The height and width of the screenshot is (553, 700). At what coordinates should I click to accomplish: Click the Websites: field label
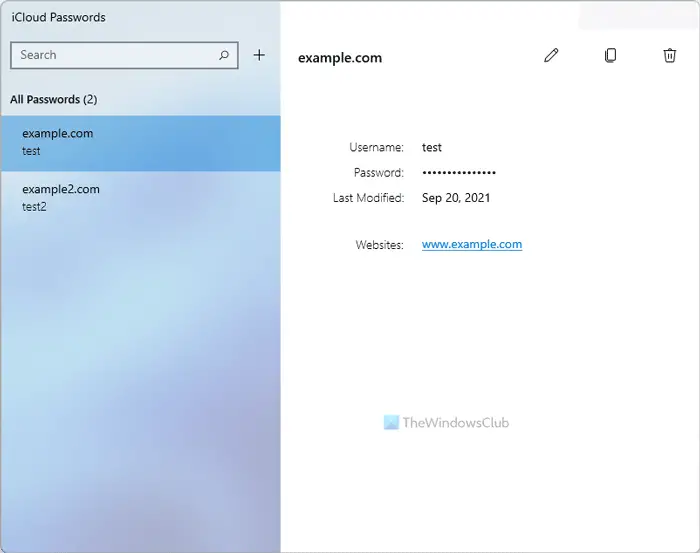[x=379, y=245]
